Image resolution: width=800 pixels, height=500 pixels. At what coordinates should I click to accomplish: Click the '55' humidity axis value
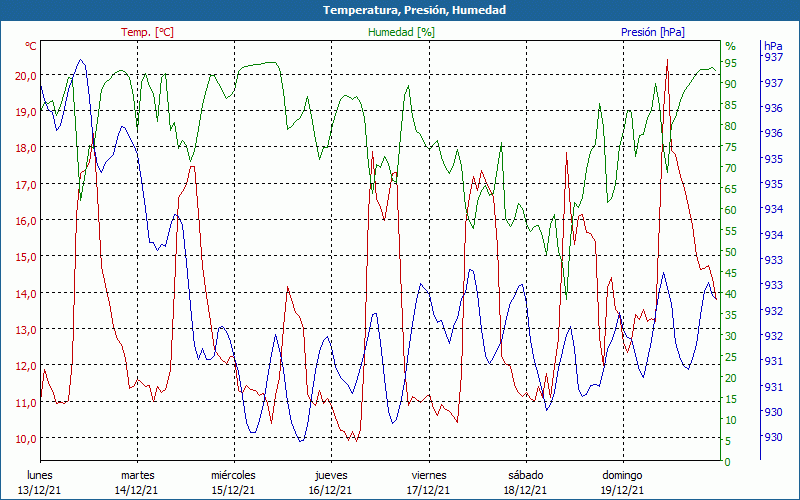point(731,231)
